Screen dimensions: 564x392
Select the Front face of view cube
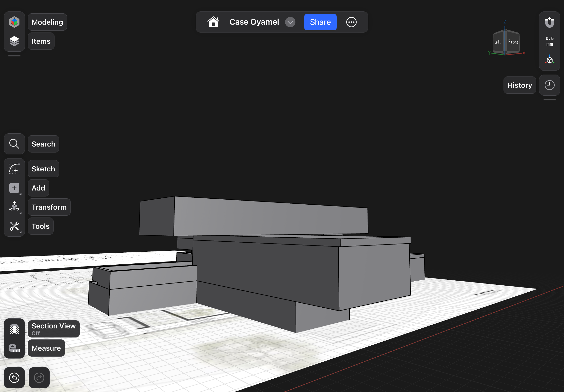click(x=513, y=42)
